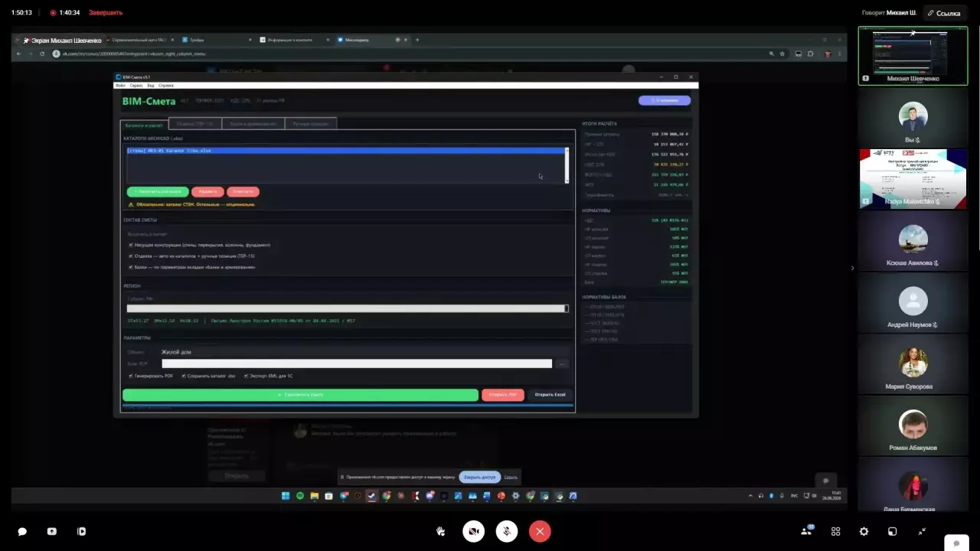980x551 pixels.
Task: Open the call chat bubble icon
Action: click(x=22, y=531)
